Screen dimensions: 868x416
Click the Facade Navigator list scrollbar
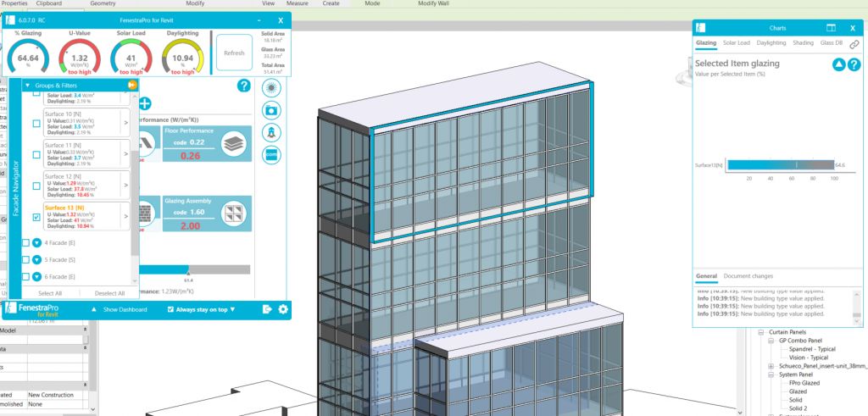pos(135,202)
